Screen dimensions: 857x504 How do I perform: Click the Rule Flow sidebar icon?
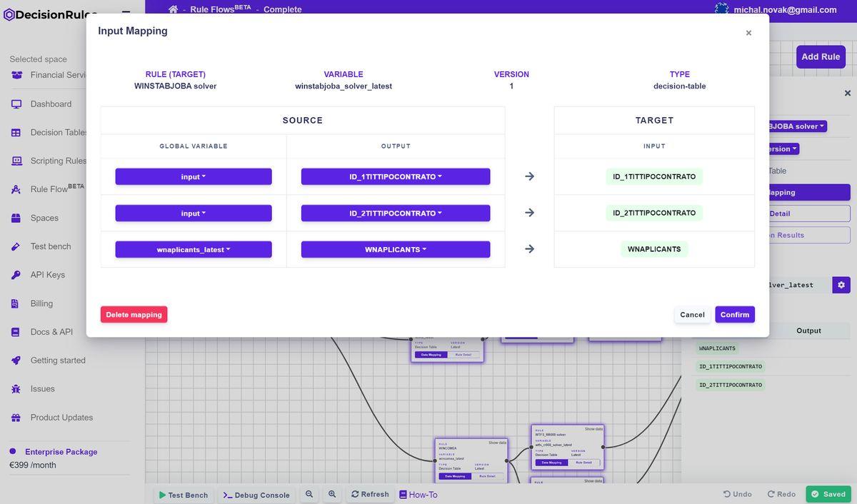coord(16,190)
